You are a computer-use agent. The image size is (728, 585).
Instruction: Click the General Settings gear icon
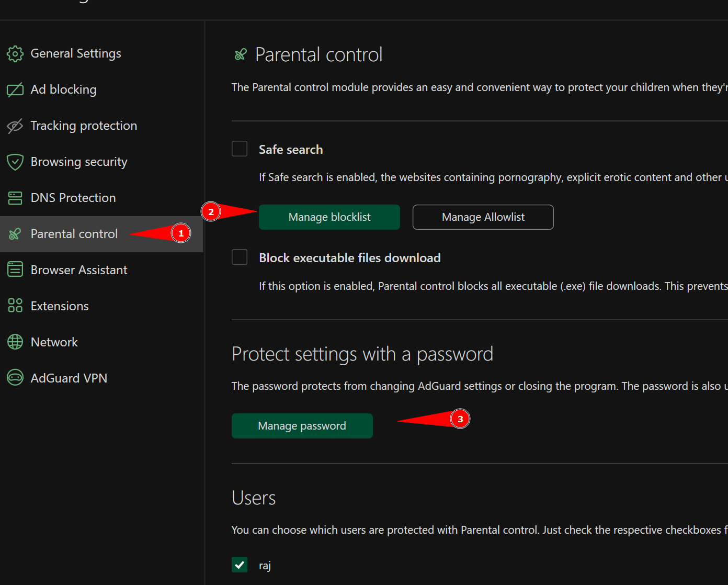click(15, 53)
